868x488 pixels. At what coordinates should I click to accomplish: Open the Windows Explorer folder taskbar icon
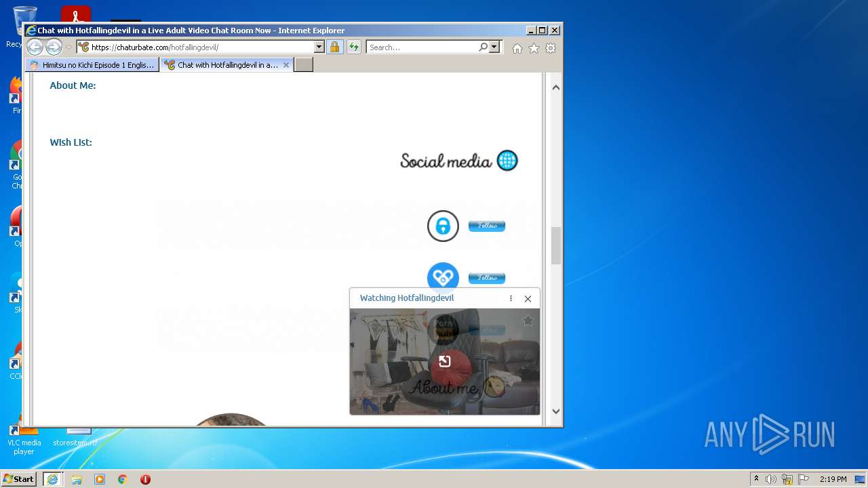click(77, 479)
